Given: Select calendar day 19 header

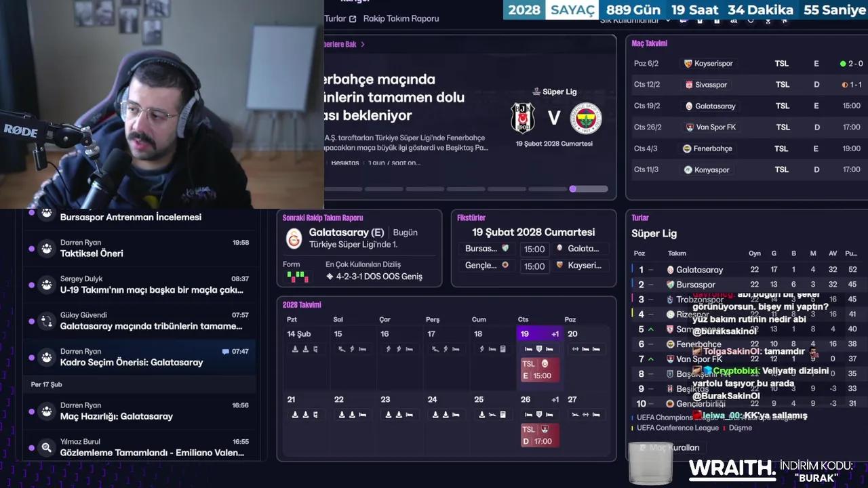Looking at the screenshot, I should tap(540, 334).
